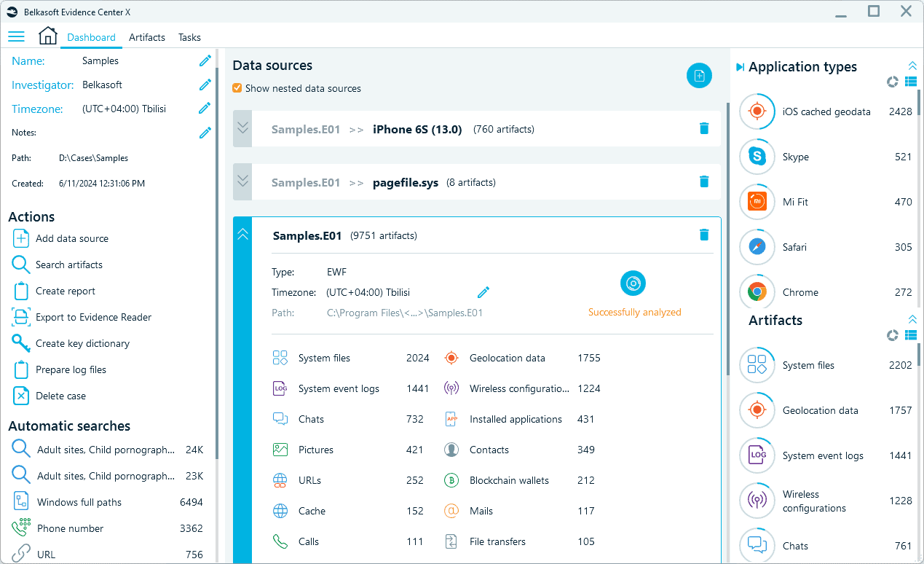Open Phone number automatic search
Image resolution: width=924 pixels, height=564 pixels.
pos(108,528)
